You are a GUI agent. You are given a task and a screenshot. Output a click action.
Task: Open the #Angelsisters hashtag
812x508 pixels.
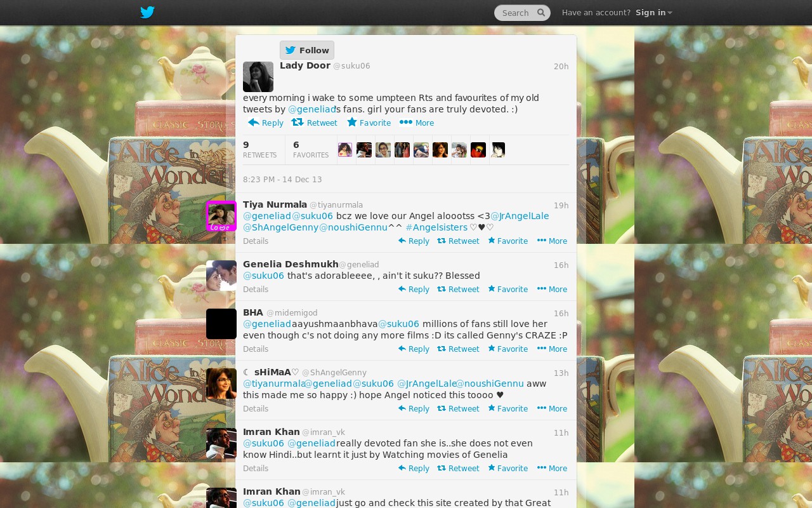pyautogui.click(x=436, y=227)
